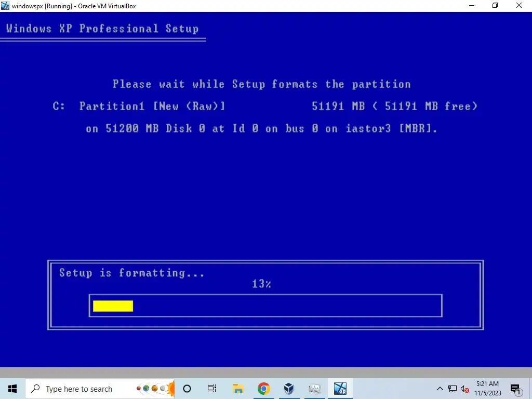The width and height of the screenshot is (532, 399).
Task: Restore down the VirtualBox window
Action: (495, 6)
